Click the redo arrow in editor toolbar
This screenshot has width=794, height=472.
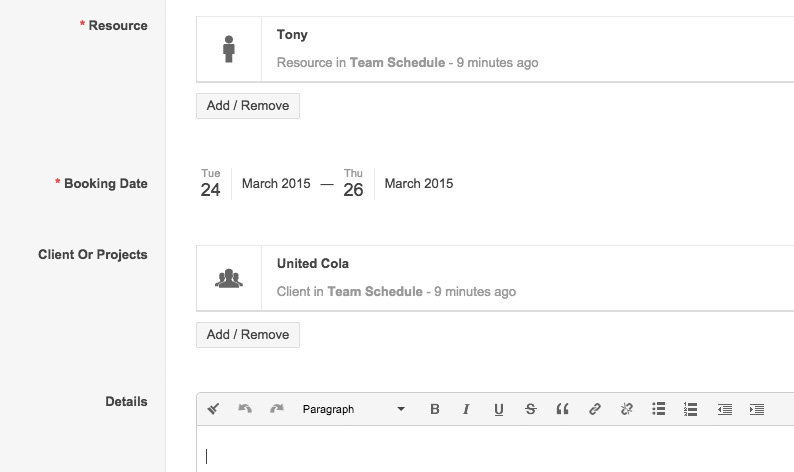pyautogui.click(x=277, y=409)
